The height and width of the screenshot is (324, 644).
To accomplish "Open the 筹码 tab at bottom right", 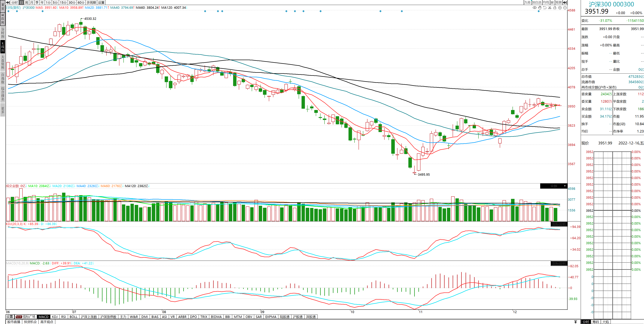I will click(x=596, y=322).
